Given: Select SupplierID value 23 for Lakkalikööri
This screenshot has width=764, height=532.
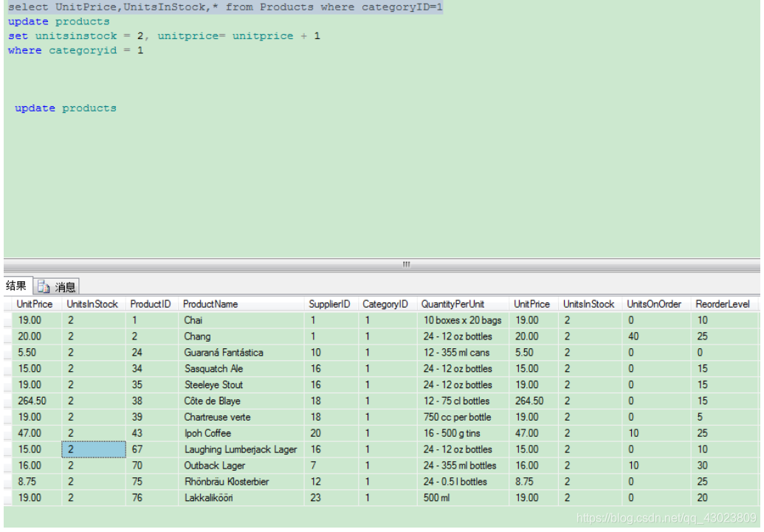Looking at the screenshot, I should coord(331,497).
